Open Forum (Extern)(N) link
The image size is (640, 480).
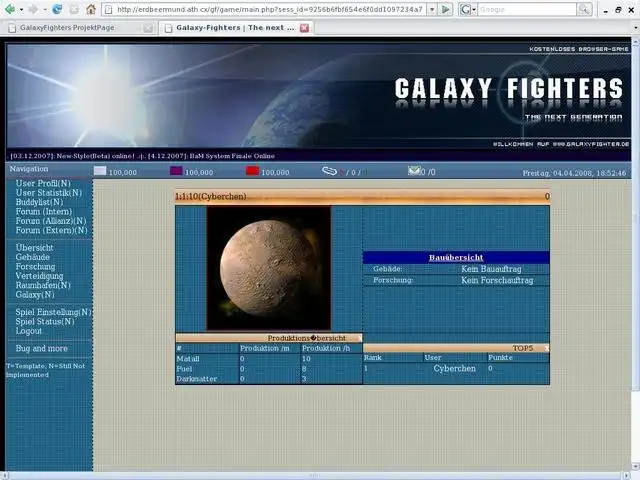[52, 230]
